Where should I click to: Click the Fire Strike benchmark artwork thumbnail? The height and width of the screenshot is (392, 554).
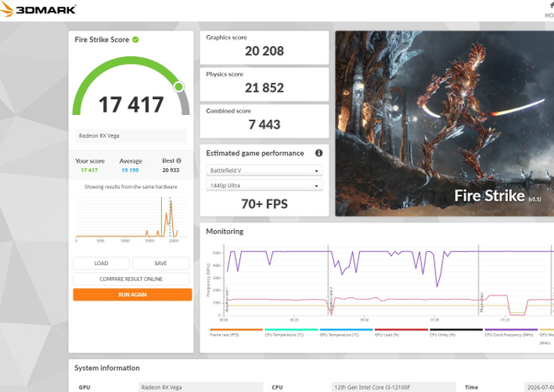point(445,123)
